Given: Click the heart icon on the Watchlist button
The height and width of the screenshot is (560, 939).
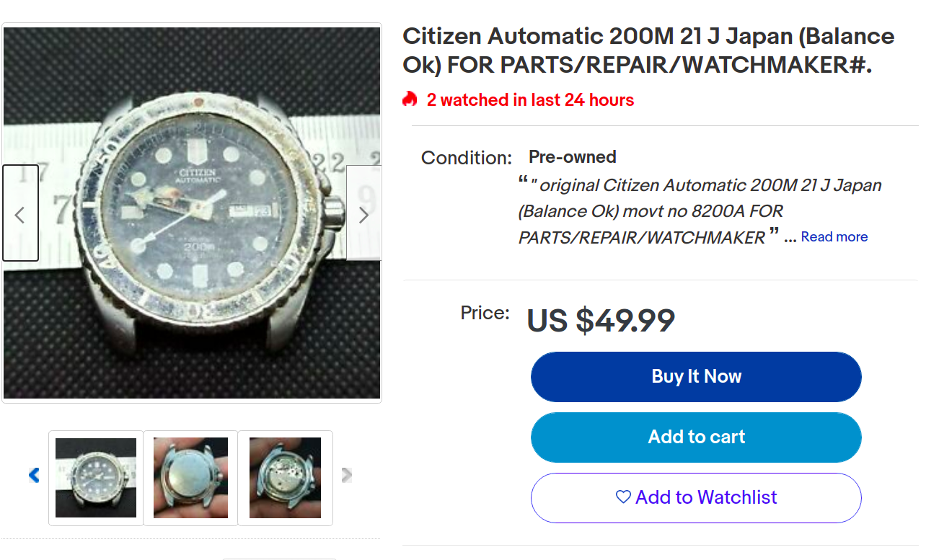Looking at the screenshot, I should pyautogui.click(x=623, y=497).
